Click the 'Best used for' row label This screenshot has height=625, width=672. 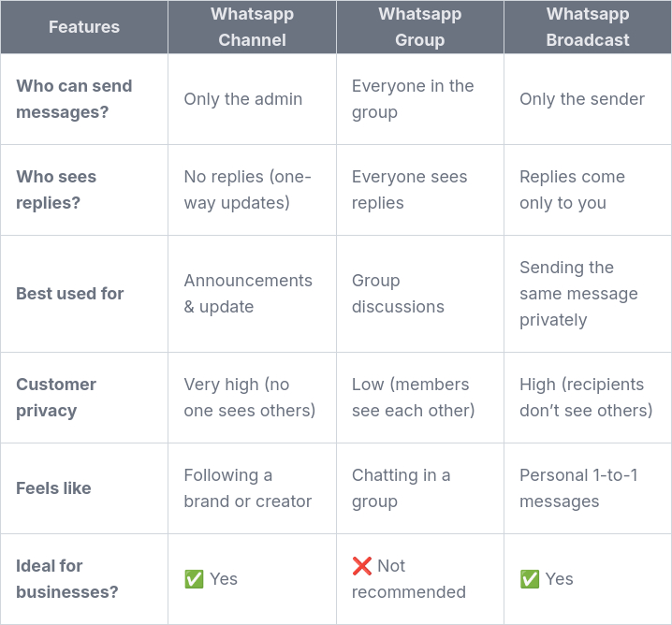70,294
